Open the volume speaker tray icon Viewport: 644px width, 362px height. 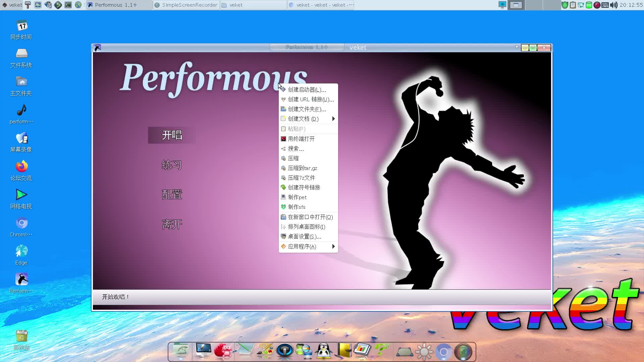point(613,5)
